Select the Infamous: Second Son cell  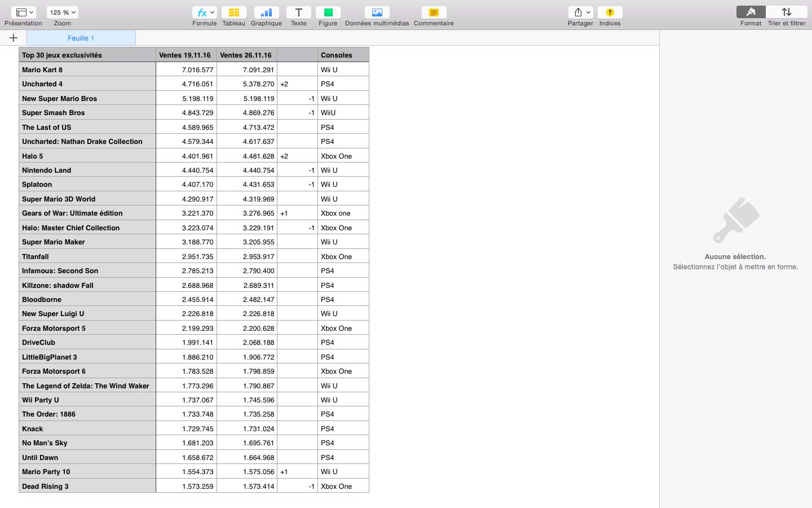pos(87,270)
